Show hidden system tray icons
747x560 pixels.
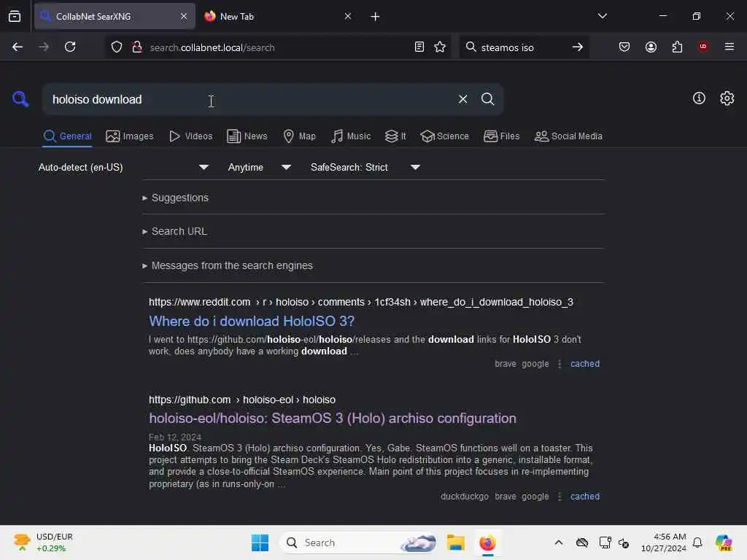point(559,542)
